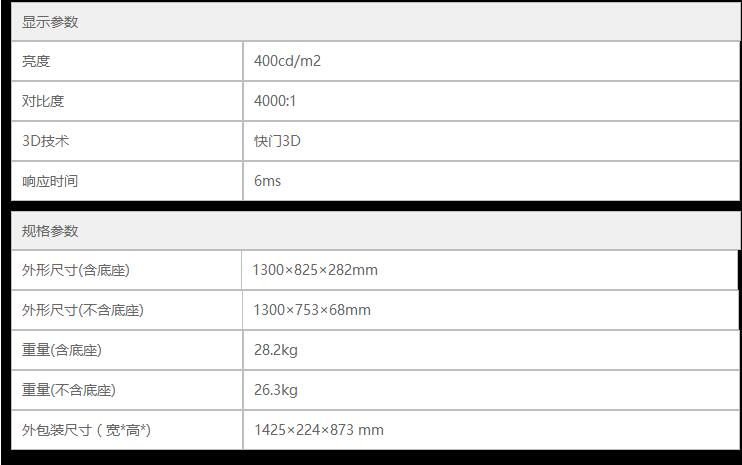Click the 显示参数 section header
742x465 pixels.
point(50,22)
